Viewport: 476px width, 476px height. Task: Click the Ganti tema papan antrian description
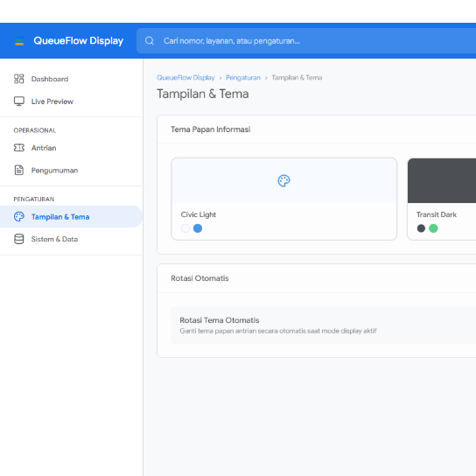coord(278,331)
